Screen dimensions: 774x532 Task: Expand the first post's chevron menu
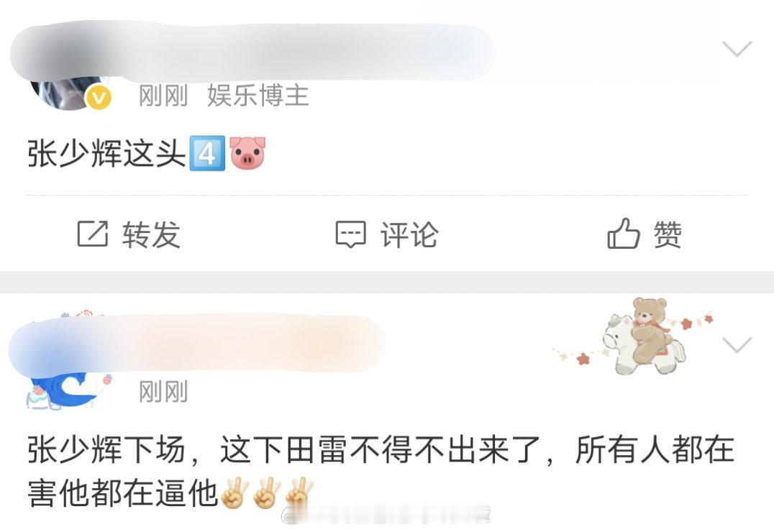click(737, 48)
